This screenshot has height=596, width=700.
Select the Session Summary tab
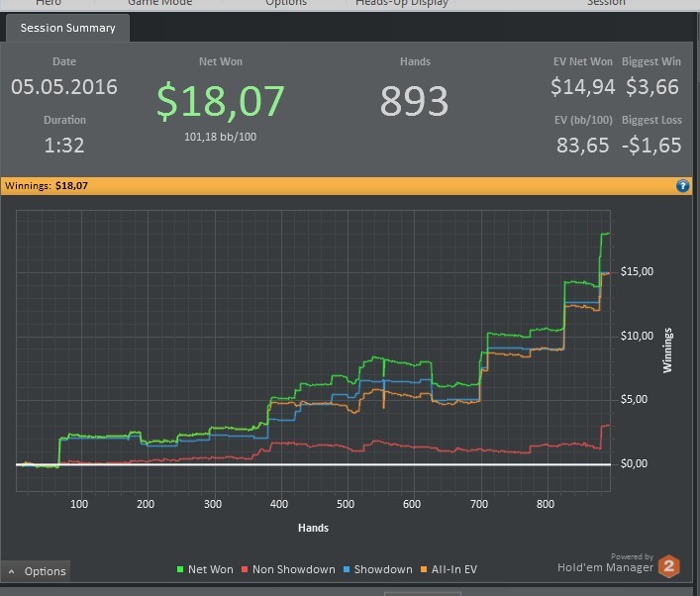[68, 28]
